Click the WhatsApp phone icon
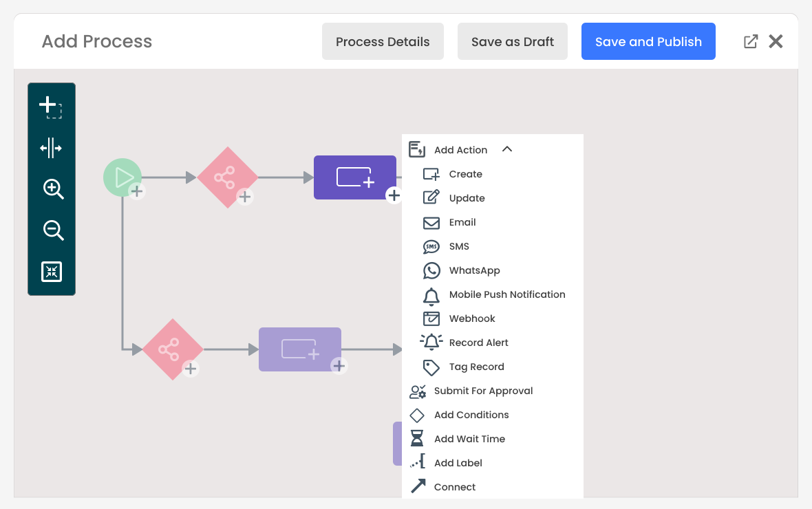This screenshot has width=812, height=509. [431, 270]
